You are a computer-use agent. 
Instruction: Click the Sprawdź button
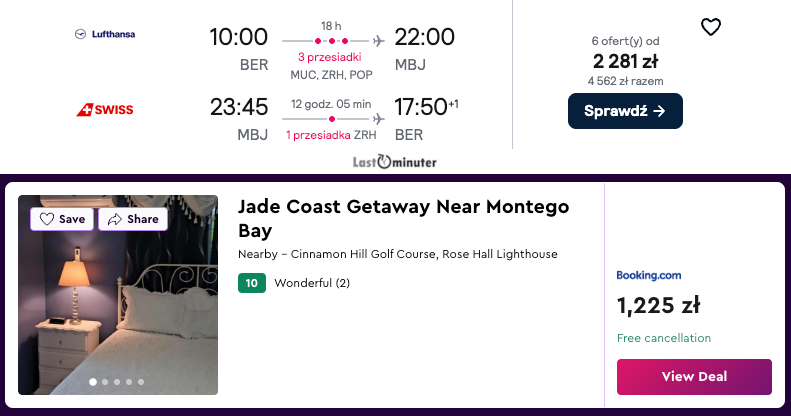pos(625,111)
